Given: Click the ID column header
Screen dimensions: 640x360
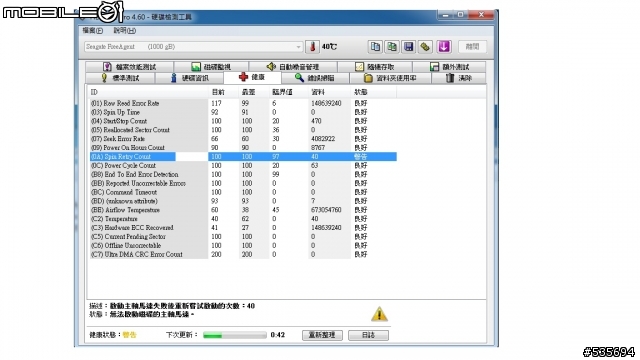Looking at the screenshot, I should coord(148,92).
